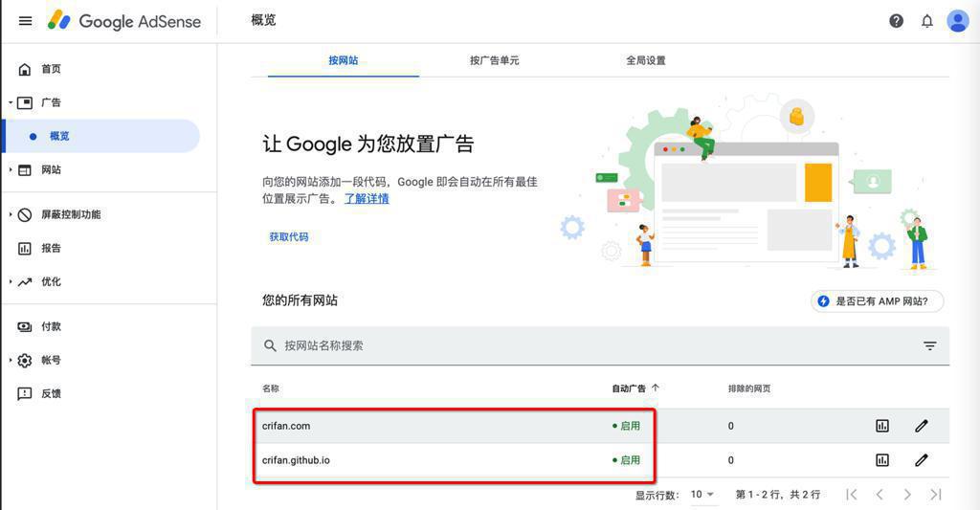Click the 报告 reports chart icon
The width and height of the screenshot is (980, 510).
point(24,249)
